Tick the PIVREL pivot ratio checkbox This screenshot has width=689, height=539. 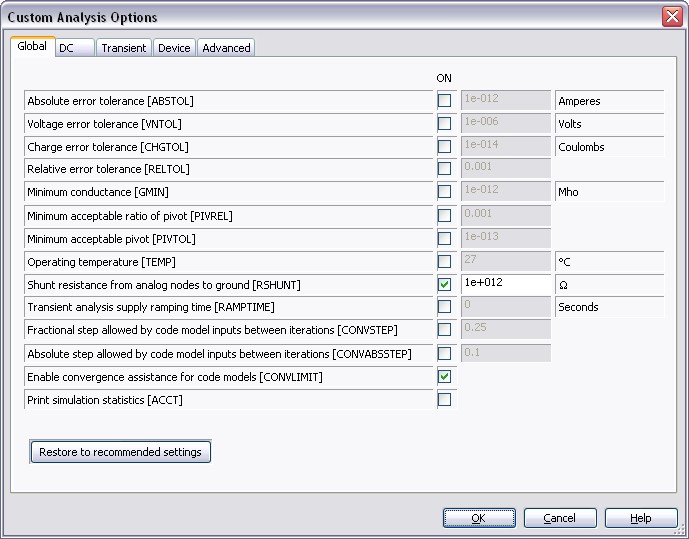point(444,215)
